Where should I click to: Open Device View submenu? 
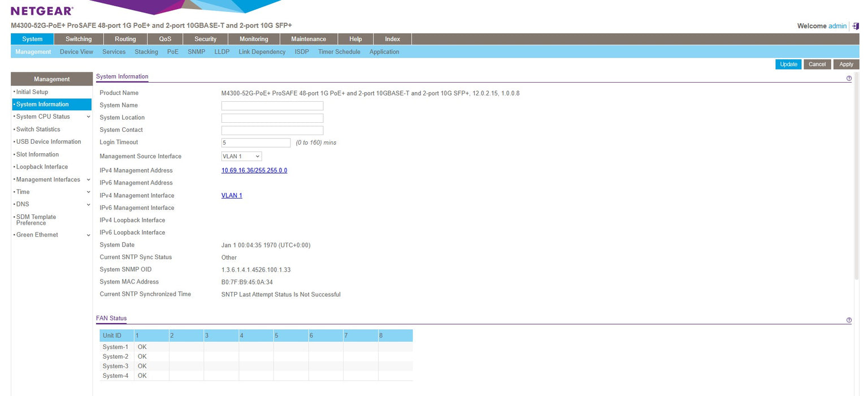coord(76,52)
